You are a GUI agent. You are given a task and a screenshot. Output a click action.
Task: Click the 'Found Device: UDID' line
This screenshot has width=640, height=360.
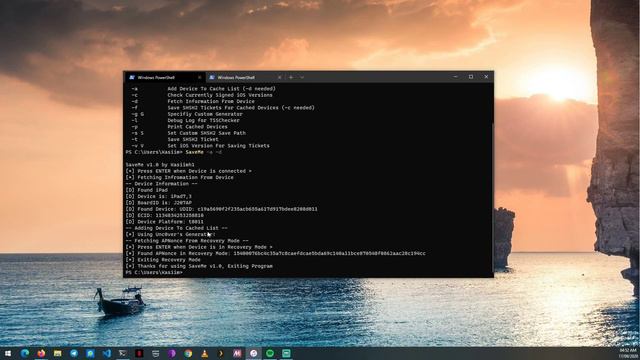[x=221, y=209]
